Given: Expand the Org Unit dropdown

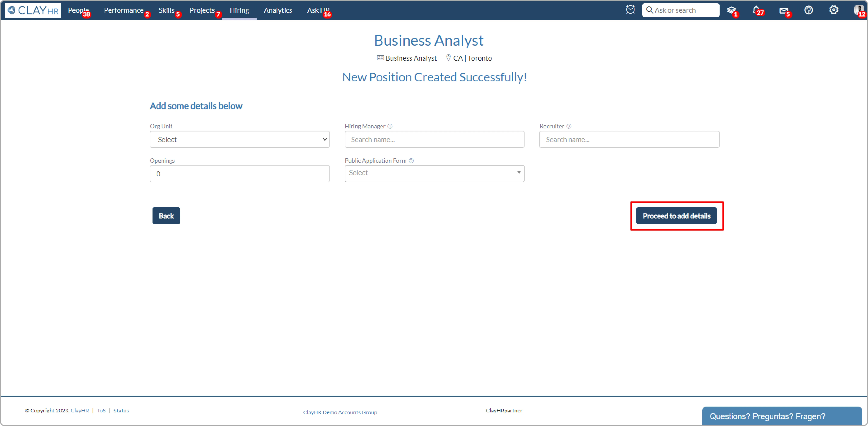Looking at the screenshot, I should pyautogui.click(x=240, y=139).
